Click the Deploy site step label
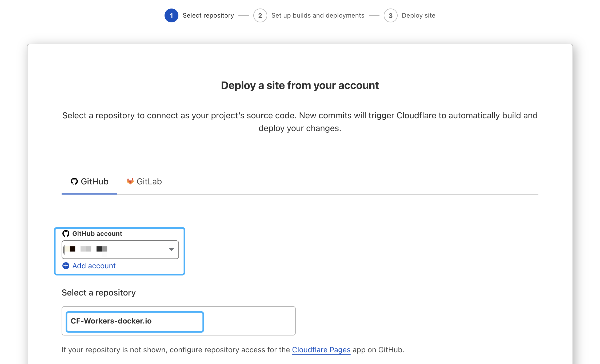600x364 pixels. coord(419,15)
